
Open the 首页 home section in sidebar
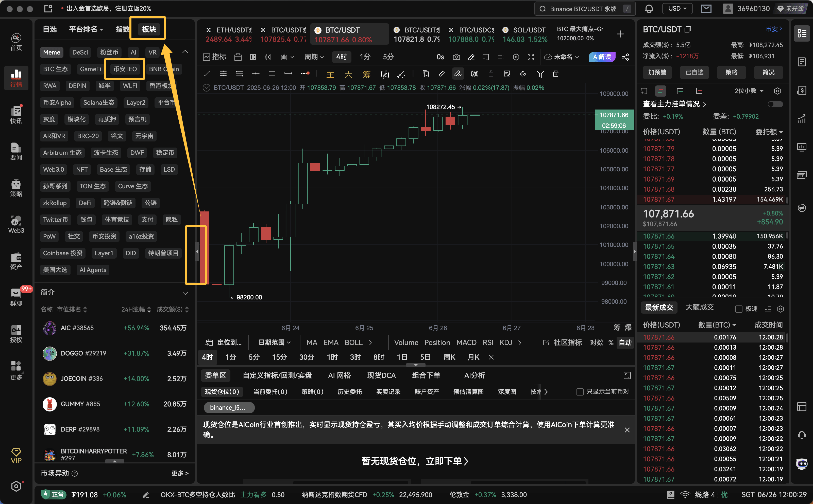(x=16, y=42)
